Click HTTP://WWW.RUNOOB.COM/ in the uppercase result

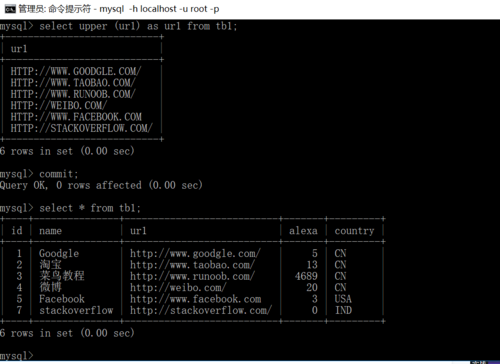click(x=73, y=94)
